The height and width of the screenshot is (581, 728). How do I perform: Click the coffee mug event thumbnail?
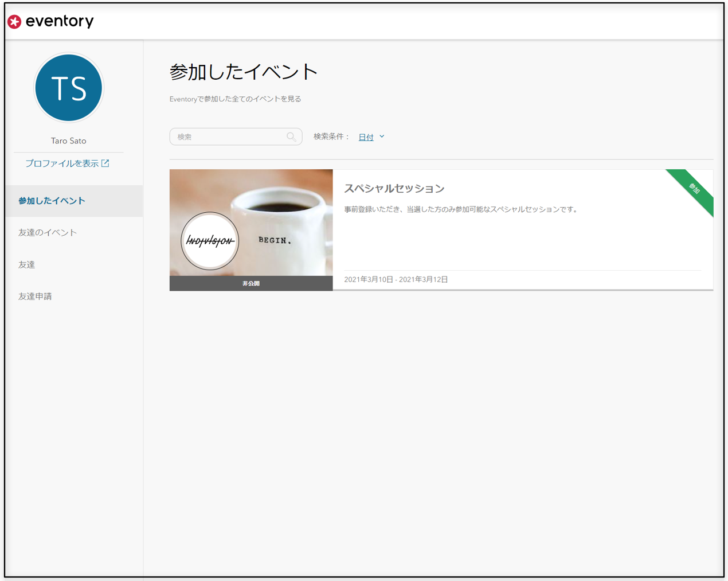click(x=251, y=223)
